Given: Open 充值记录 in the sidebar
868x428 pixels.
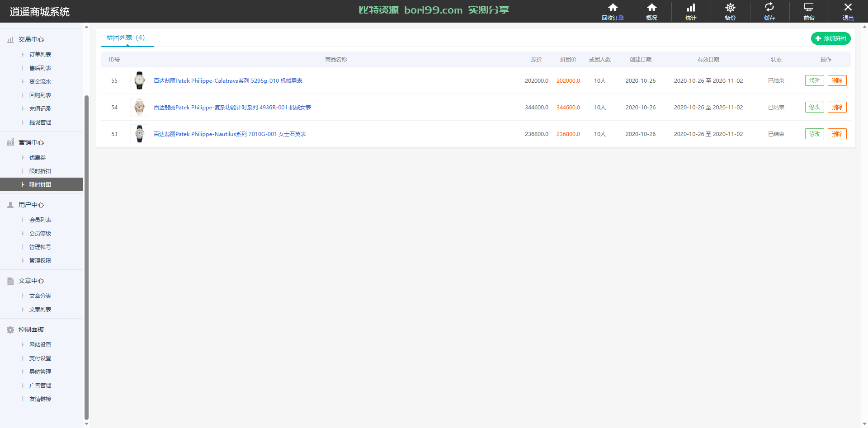Looking at the screenshot, I should [40, 109].
